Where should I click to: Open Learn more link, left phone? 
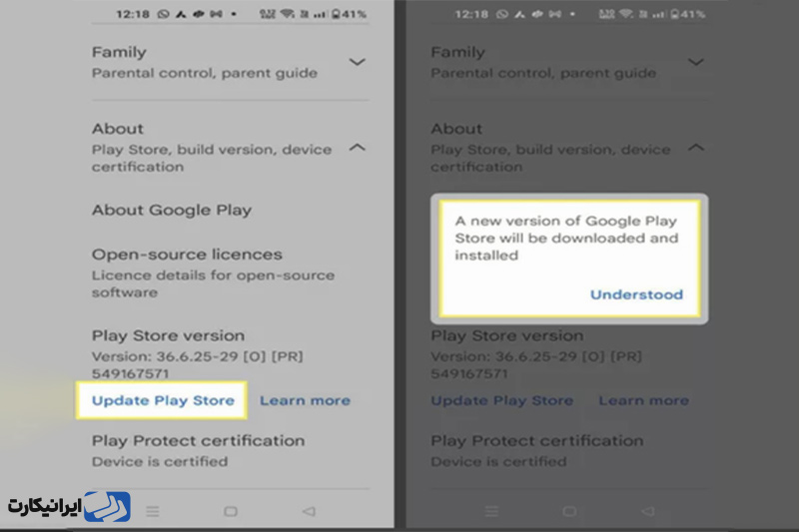[306, 400]
